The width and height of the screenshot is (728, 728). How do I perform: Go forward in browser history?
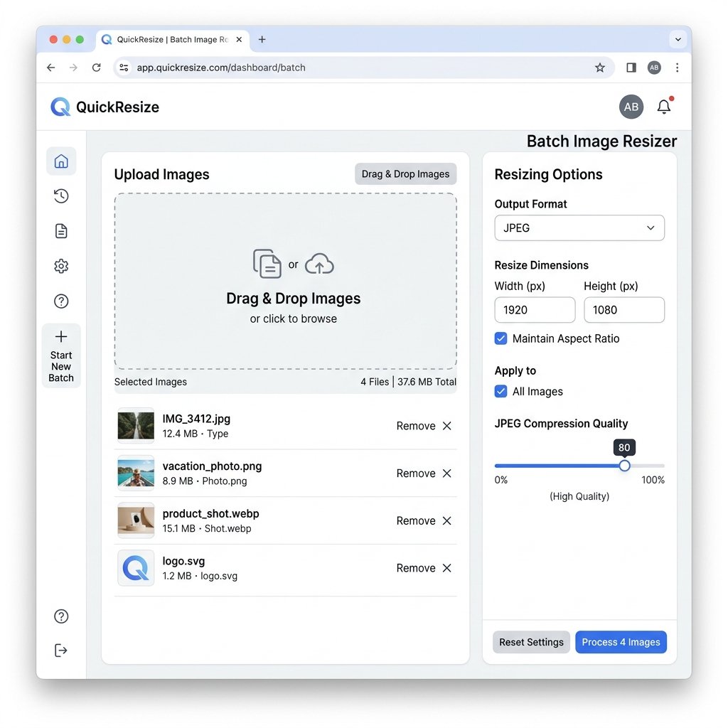[73, 68]
